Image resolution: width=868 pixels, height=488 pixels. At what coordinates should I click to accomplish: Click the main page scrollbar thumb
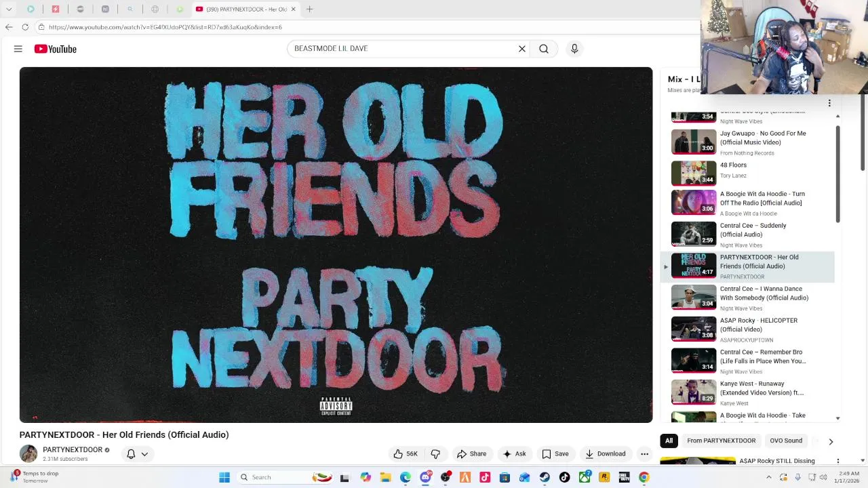pos(863,133)
